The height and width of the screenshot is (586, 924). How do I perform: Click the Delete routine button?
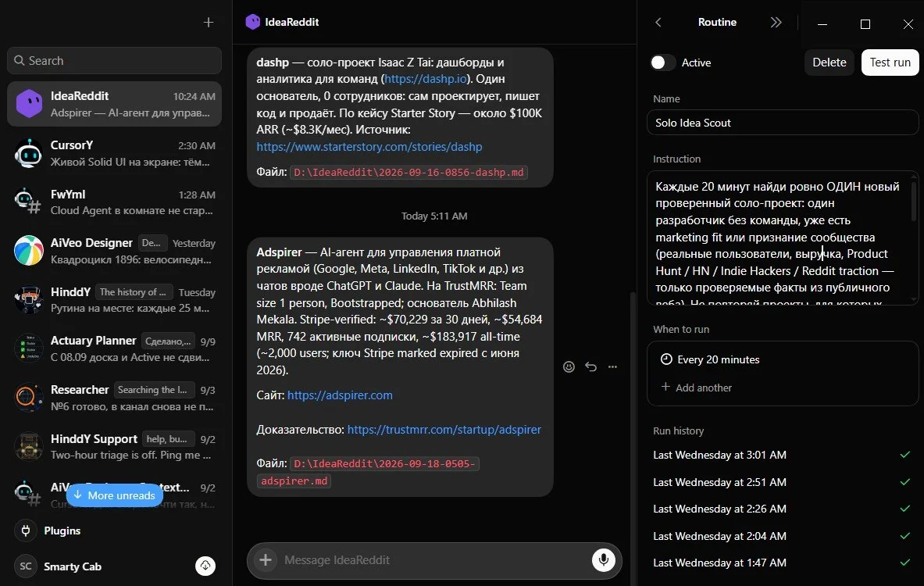(x=829, y=63)
